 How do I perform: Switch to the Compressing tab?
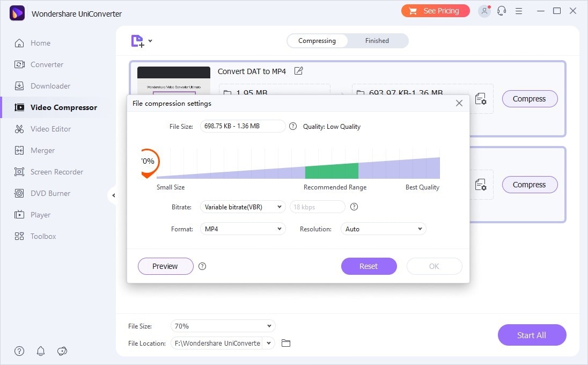(x=317, y=40)
